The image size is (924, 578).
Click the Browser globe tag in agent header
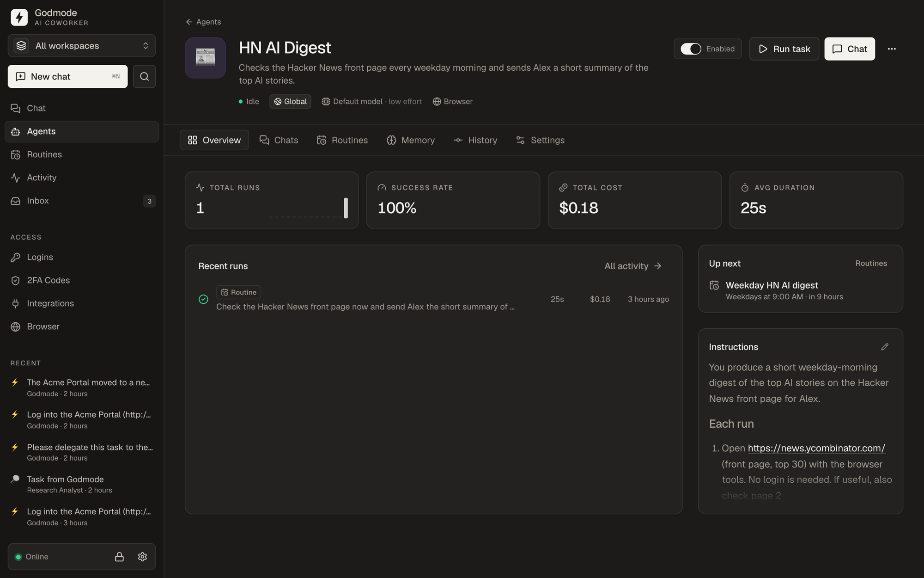(x=453, y=102)
